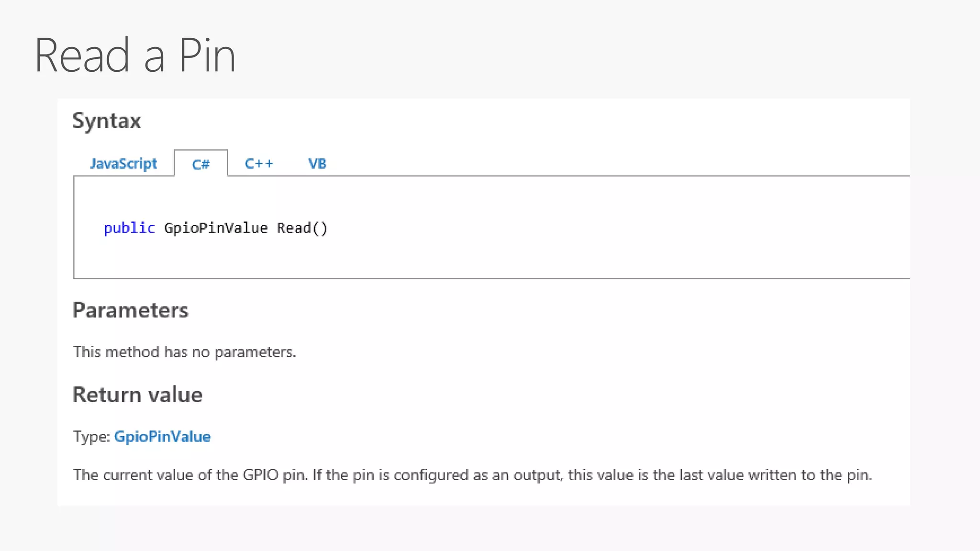Click the Parameters section heading
This screenshot has width=980, height=551.
point(131,310)
